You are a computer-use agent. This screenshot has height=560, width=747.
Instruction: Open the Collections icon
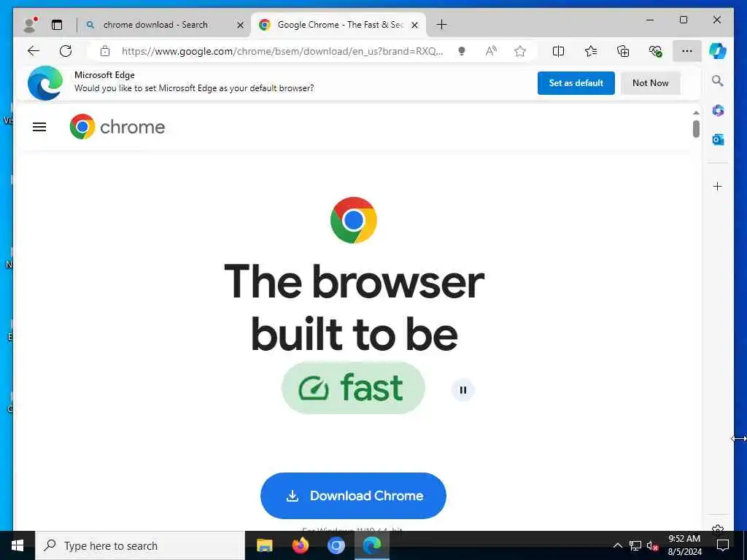(623, 51)
